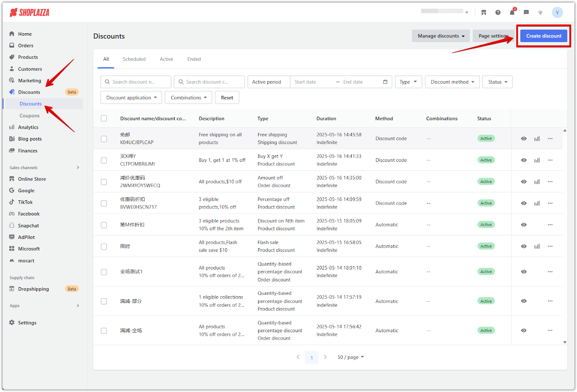
Task: Open the storefront icon in top bar
Action: (x=484, y=13)
